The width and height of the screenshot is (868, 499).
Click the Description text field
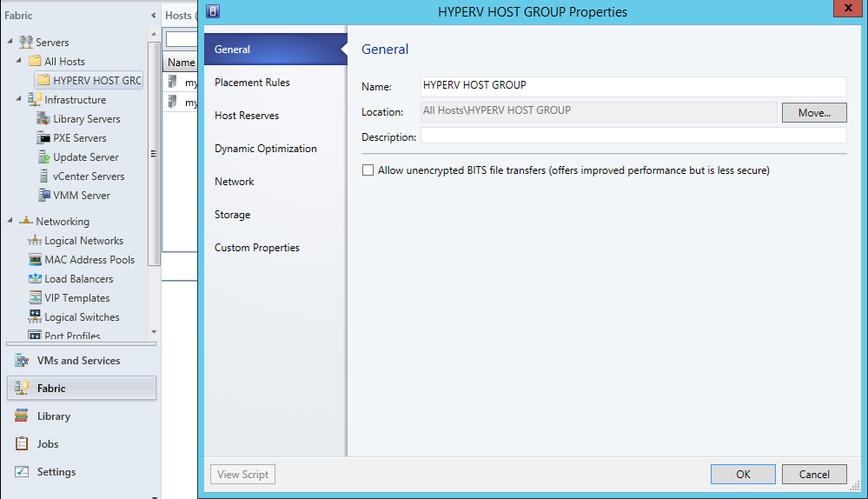[x=633, y=136]
